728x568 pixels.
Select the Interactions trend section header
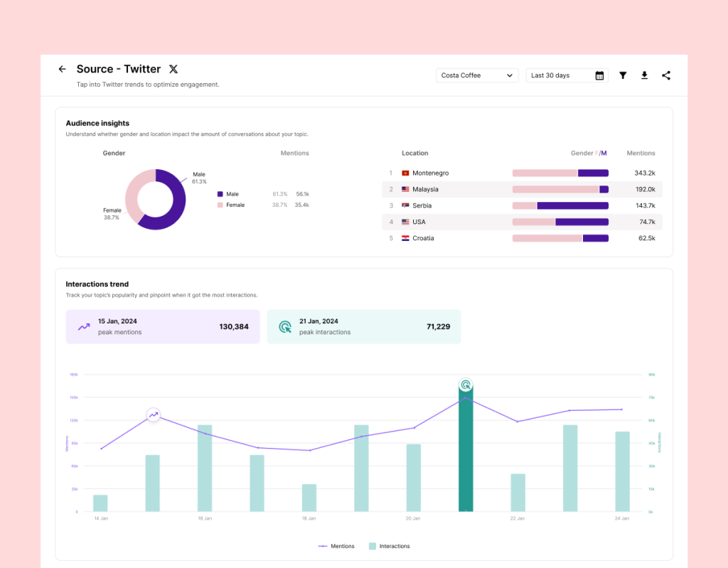97,284
